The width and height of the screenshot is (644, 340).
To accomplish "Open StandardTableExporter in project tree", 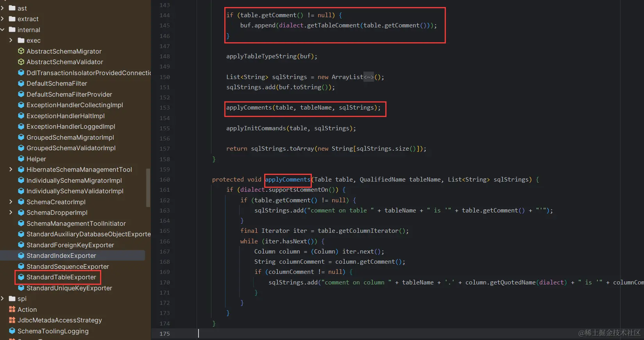I will 61,277.
